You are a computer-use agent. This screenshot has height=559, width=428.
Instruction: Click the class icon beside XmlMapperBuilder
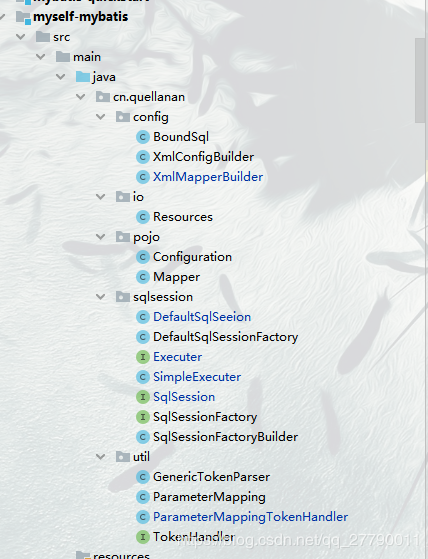(143, 177)
